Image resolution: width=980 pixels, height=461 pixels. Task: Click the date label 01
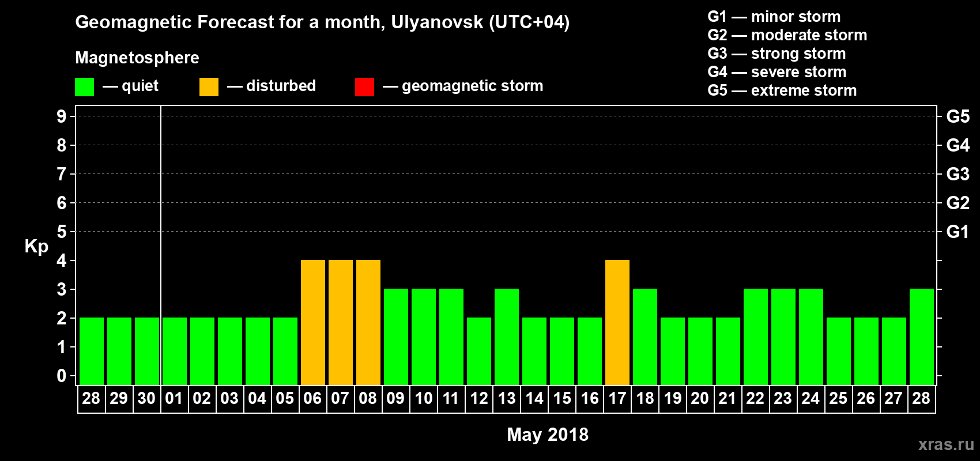(x=174, y=399)
